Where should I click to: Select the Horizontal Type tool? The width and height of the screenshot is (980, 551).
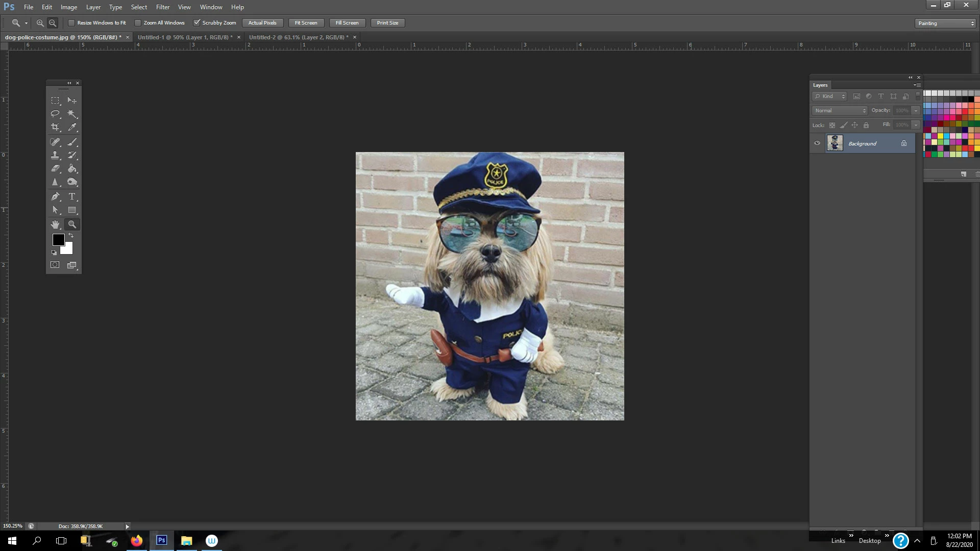72,196
